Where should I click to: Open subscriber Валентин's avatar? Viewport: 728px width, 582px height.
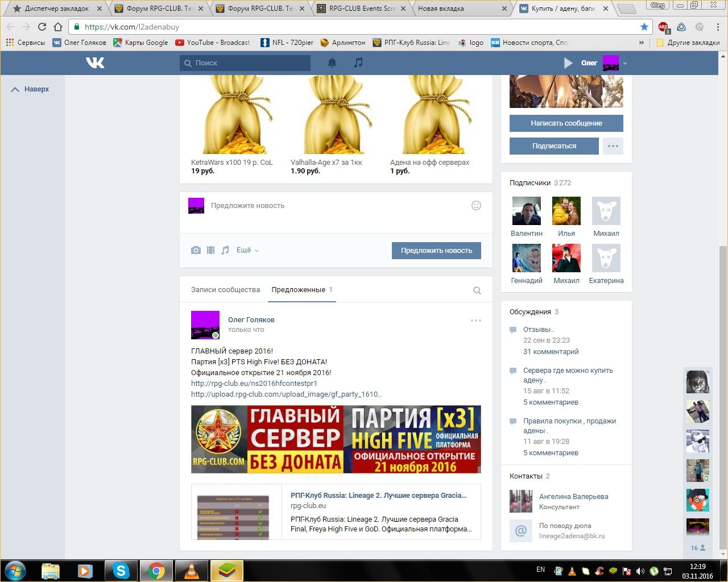click(527, 211)
